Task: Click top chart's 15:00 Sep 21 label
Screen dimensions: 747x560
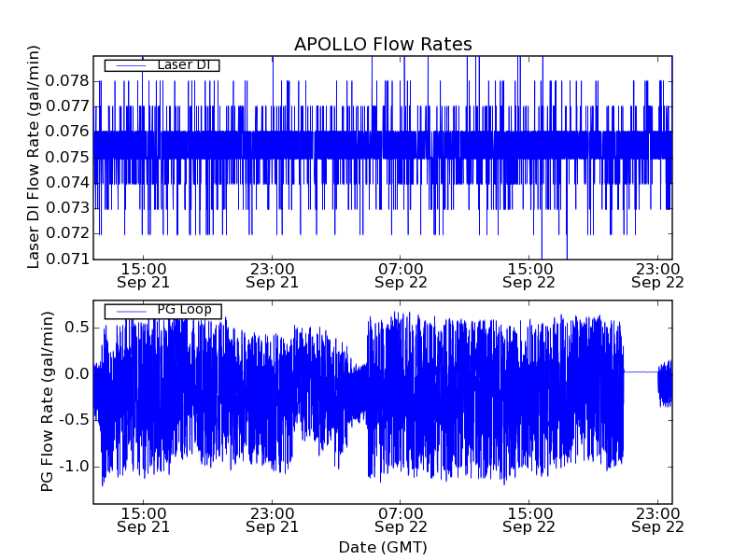Action: [143, 276]
